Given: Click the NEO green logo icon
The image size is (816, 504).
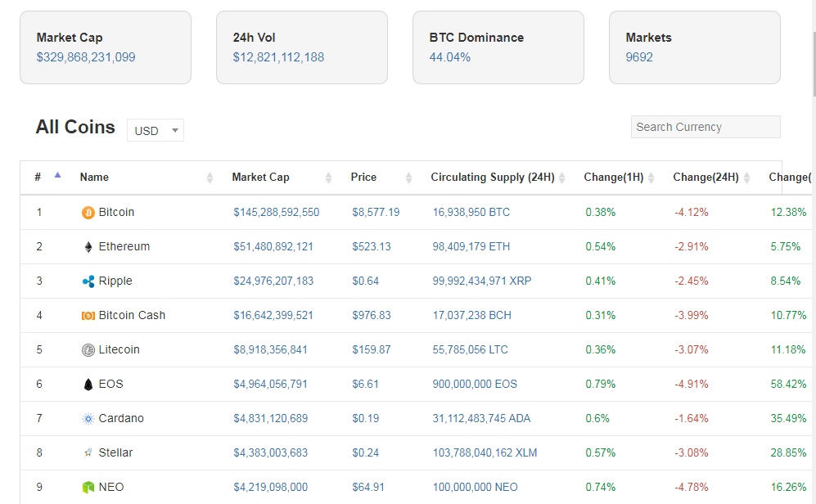Looking at the screenshot, I should [x=88, y=488].
